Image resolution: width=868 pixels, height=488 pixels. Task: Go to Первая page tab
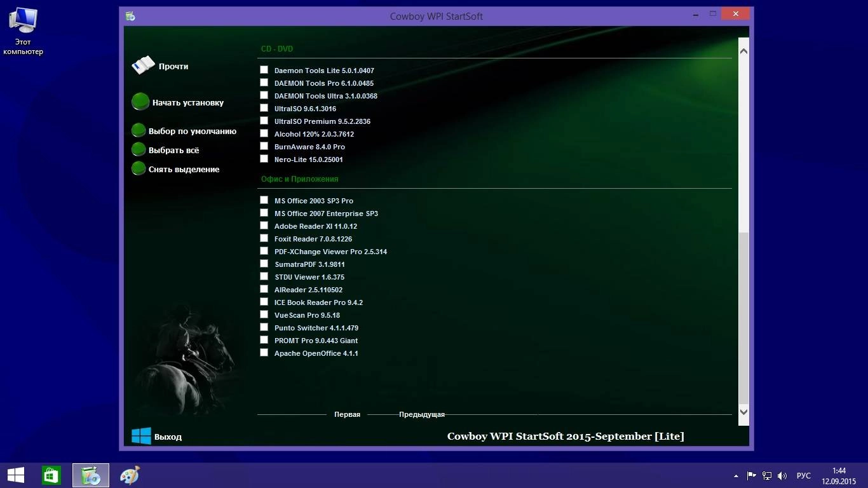(x=347, y=414)
